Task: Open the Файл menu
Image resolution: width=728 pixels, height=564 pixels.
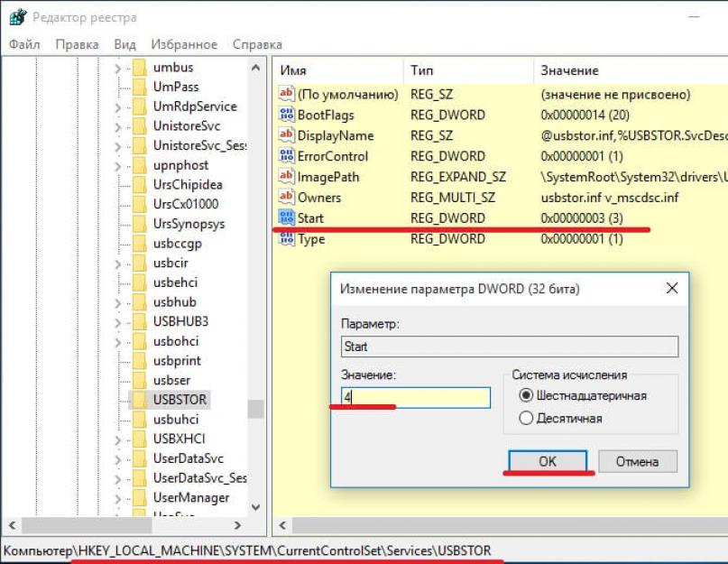Action: tap(24, 44)
